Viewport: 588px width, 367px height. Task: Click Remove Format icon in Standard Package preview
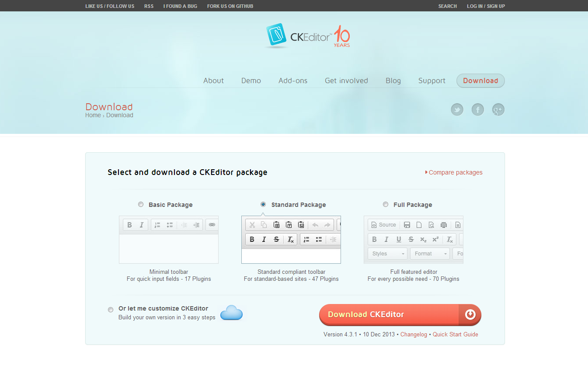pyautogui.click(x=291, y=239)
